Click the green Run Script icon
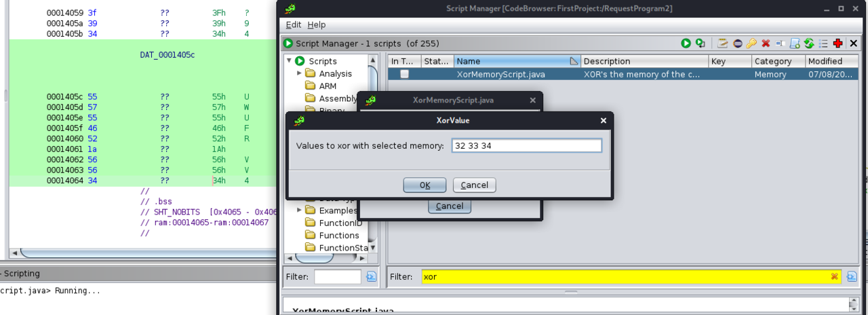The image size is (868, 315). 686,43
